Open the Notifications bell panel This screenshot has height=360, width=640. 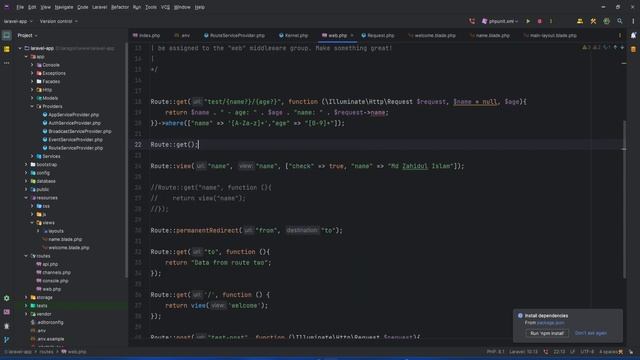click(633, 36)
